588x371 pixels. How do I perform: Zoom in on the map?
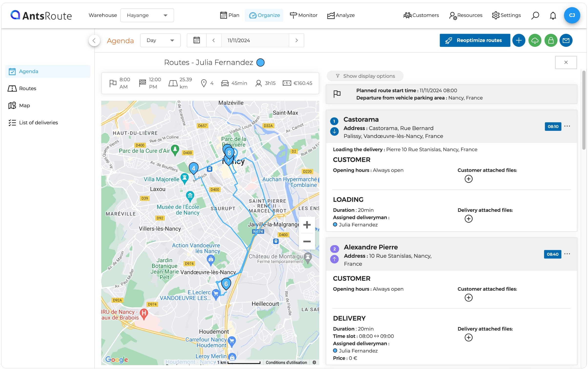[x=307, y=225]
